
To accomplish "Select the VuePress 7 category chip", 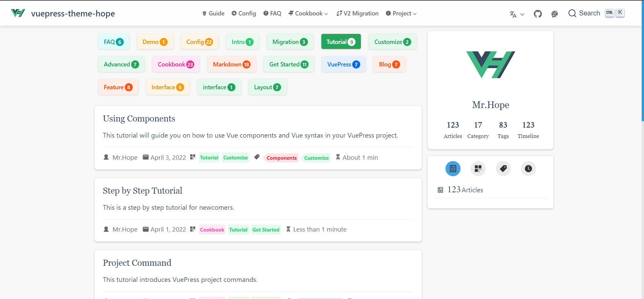I will pyautogui.click(x=344, y=64).
